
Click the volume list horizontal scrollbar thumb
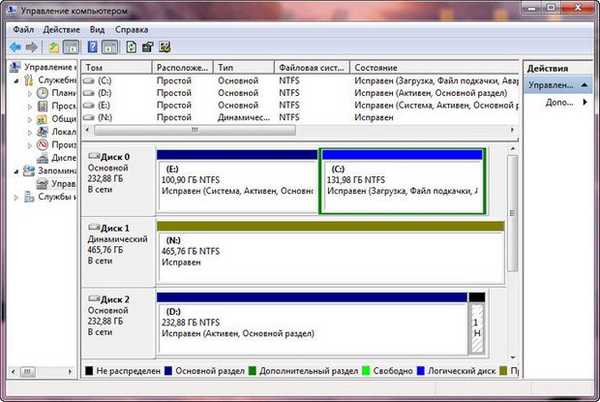(x=195, y=130)
